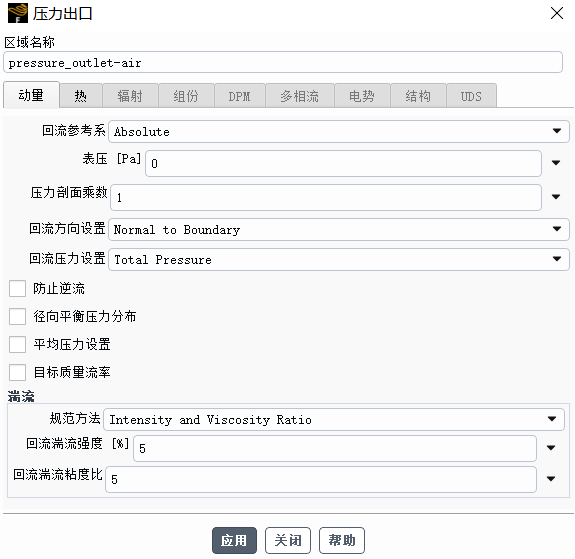The height and width of the screenshot is (559, 575).
Task: Expand the 回流压力设置 Total Pressure dropdown
Action: 338,260
